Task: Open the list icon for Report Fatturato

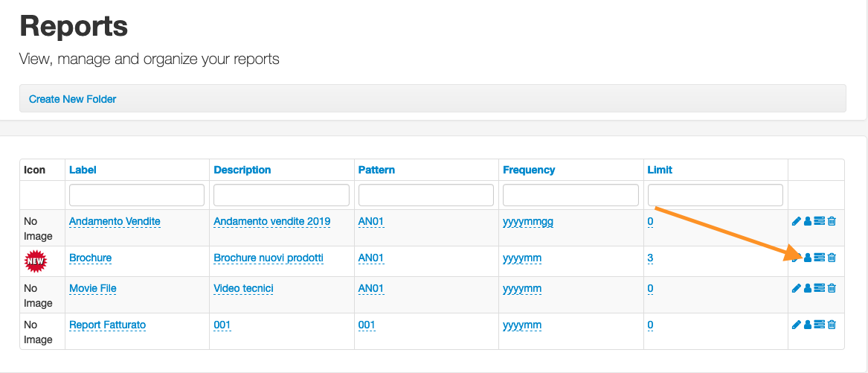Action: coord(820,324)
